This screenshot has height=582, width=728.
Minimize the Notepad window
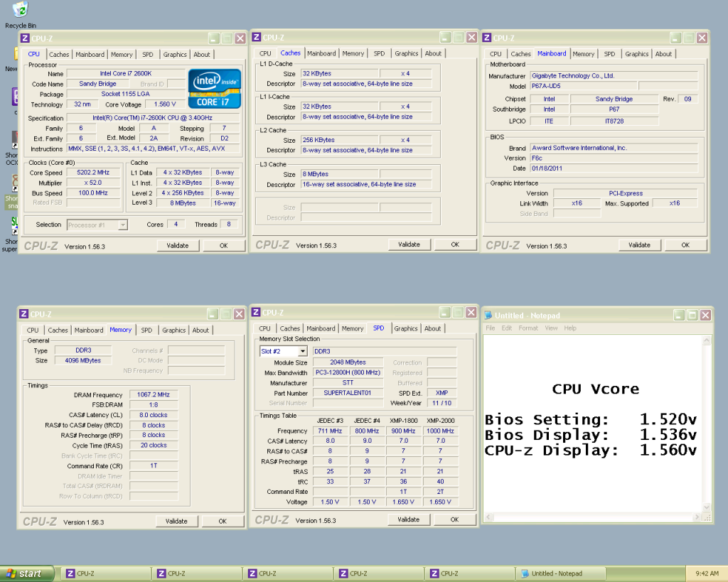(679, 315)
